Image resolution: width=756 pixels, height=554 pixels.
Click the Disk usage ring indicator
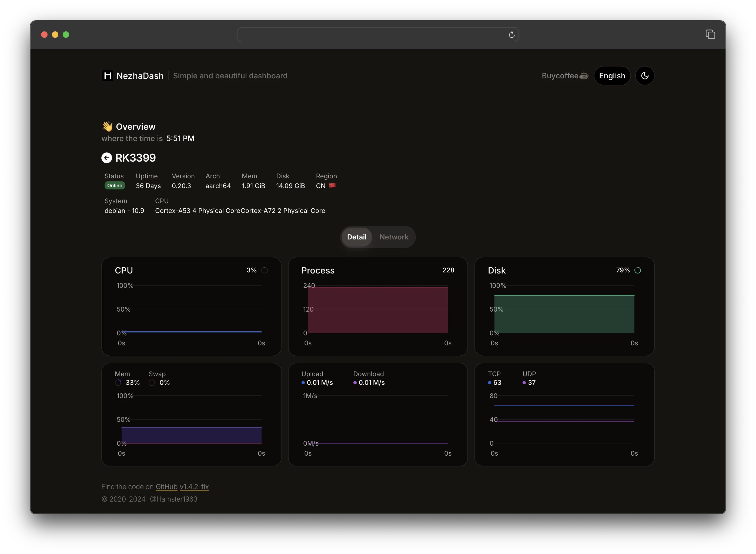tap(637, 270)
